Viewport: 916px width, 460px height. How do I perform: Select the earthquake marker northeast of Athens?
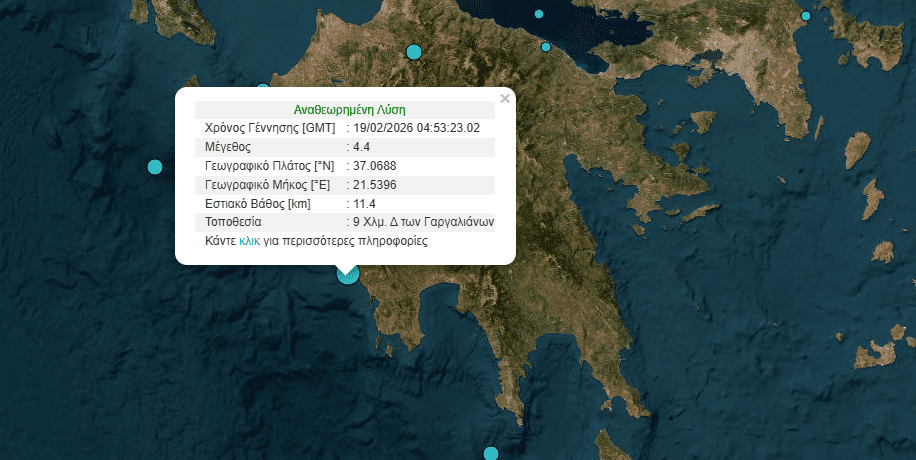(805, 15)
